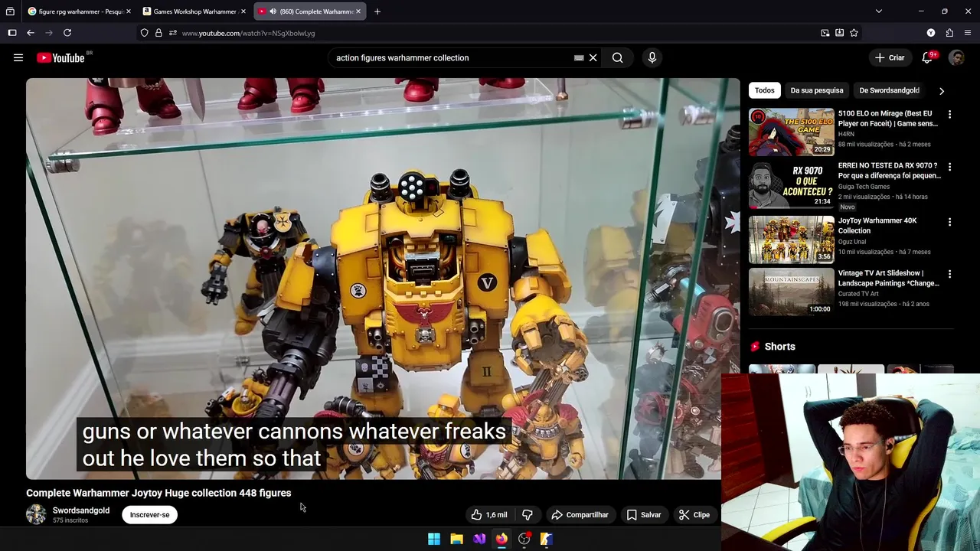Open the on-screen keyboard icon in search box

[579, 57]
